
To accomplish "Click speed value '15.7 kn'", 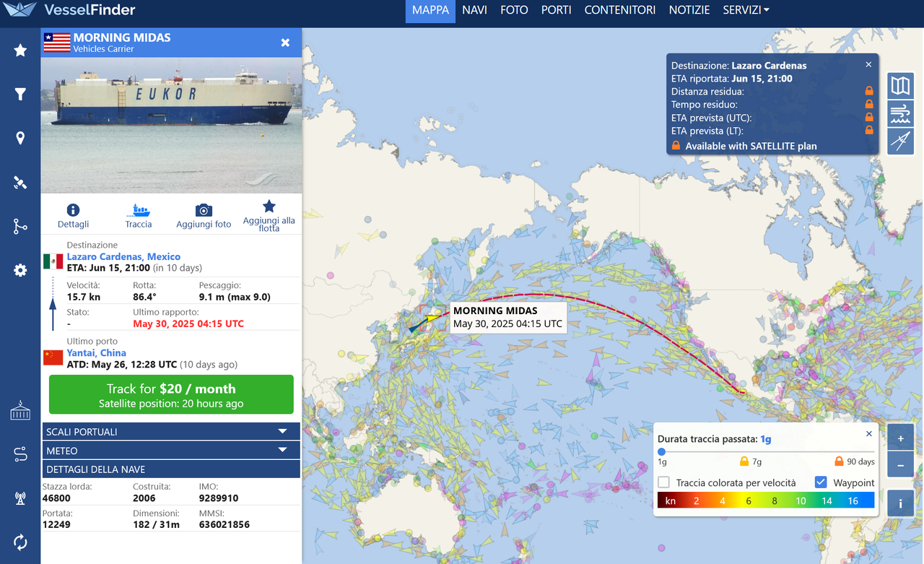I will point(84,297).
